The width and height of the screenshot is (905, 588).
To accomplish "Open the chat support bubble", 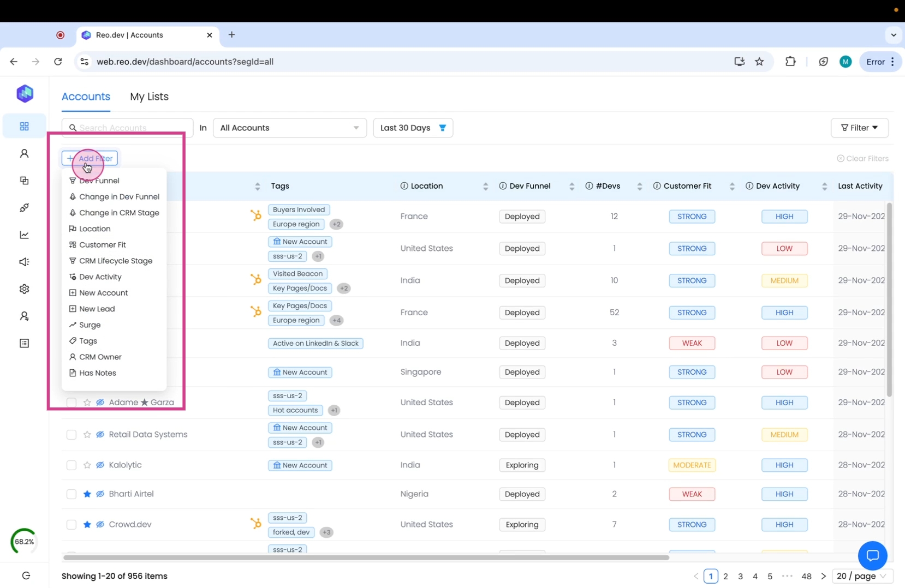I will coord(872,555).
